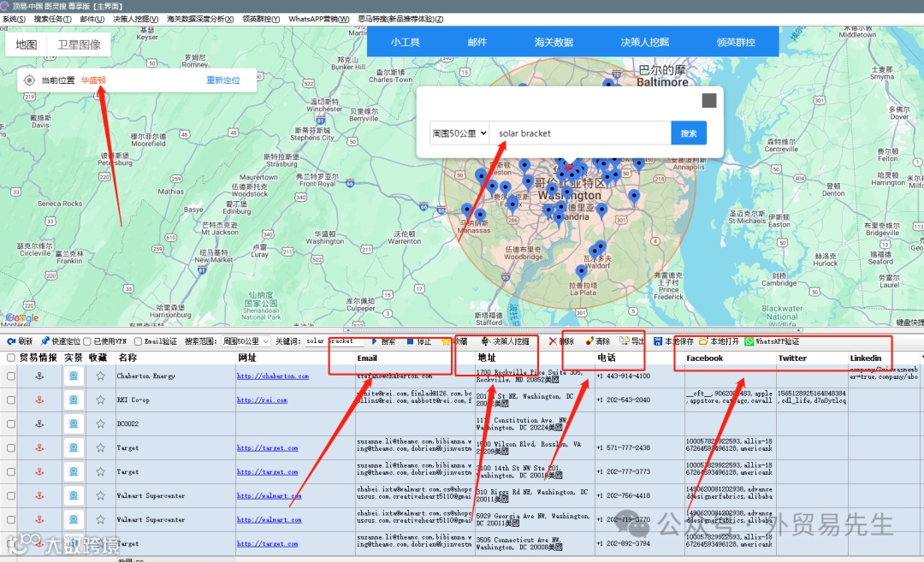Click the blue 搜索 button in the popup

tap(688, 133)
